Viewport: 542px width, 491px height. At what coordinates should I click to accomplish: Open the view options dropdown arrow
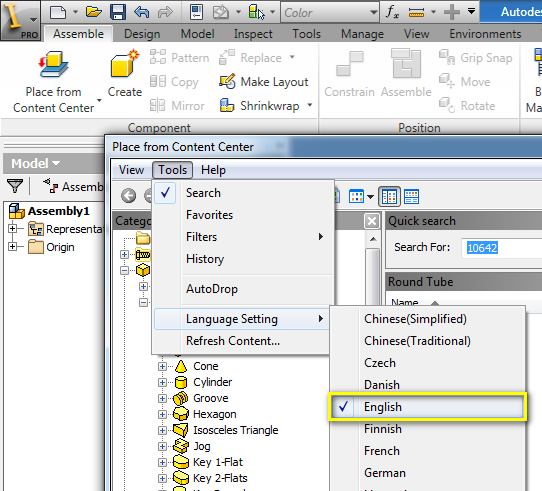point(371,197)
